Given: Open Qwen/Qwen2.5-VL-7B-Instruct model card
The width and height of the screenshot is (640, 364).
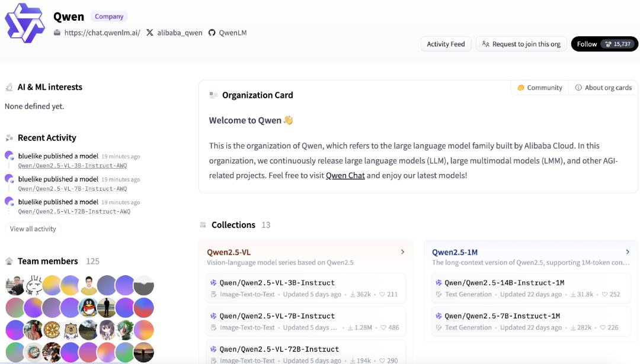Looking at the screenshot, I should [x=306, y=321].
